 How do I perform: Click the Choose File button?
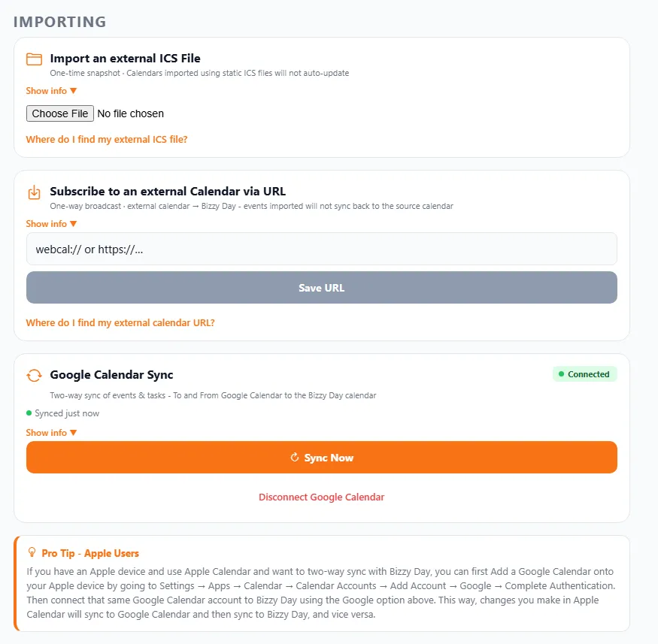pos(60,113)
